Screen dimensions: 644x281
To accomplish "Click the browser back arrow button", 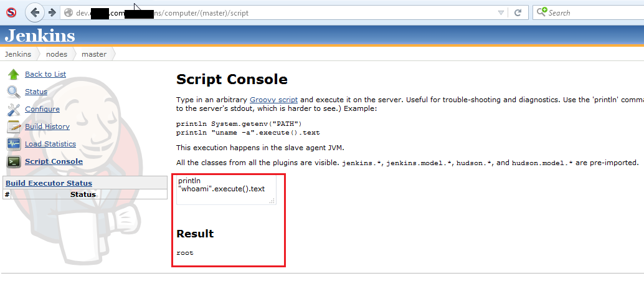I will tap(36, 12).
